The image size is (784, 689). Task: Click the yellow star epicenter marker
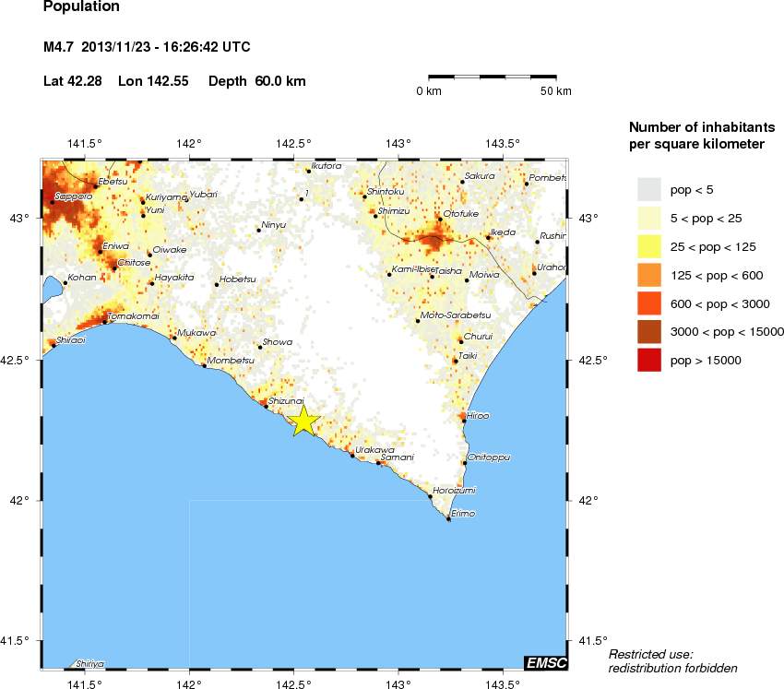(x=303, y=421)
